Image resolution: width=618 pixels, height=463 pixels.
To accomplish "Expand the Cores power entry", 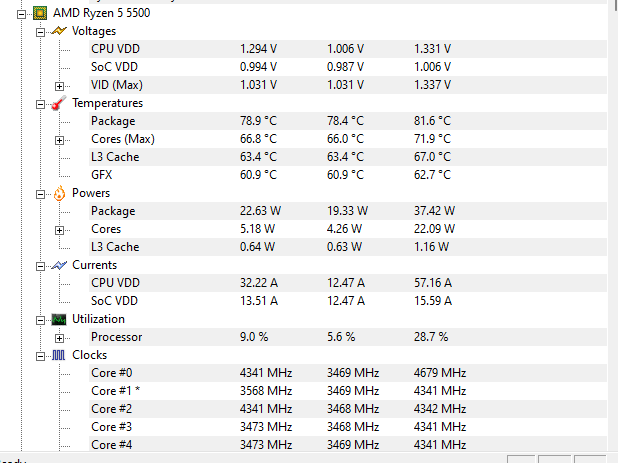I will (x=60, y=229).
